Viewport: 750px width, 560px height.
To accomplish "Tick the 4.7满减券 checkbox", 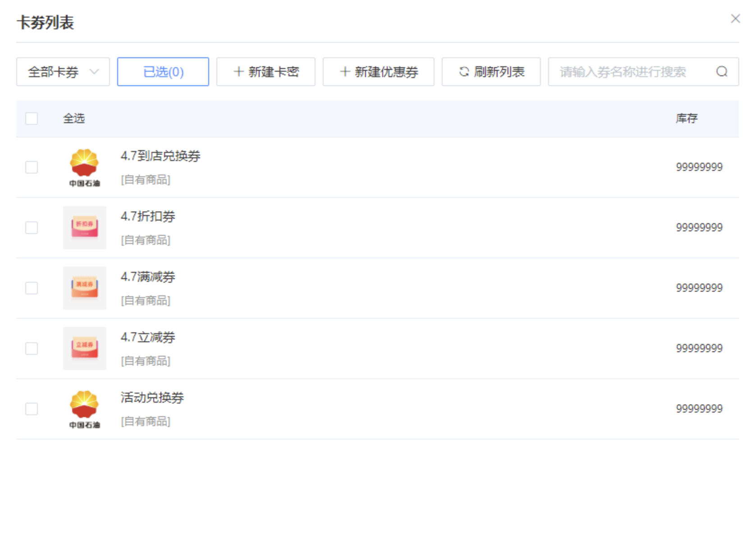I will click(32, 288).
